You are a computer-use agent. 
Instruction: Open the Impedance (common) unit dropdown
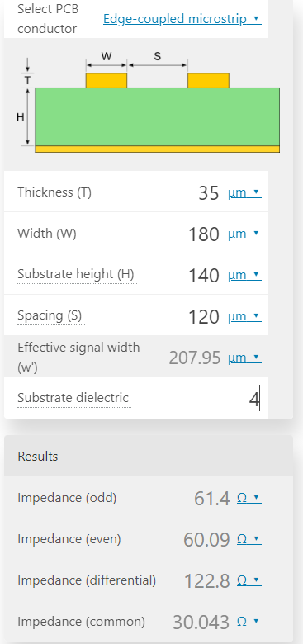pyautogui.click(x=249, y=622)
